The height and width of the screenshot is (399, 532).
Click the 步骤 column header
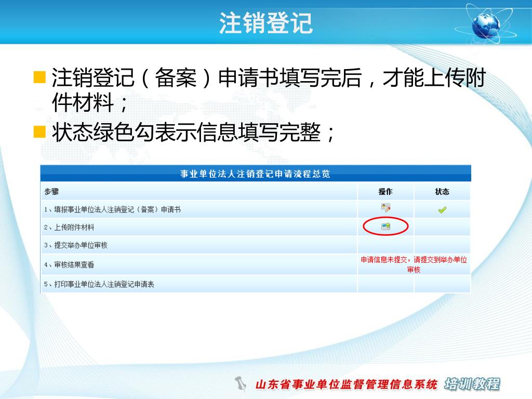[x=51, y=192]
